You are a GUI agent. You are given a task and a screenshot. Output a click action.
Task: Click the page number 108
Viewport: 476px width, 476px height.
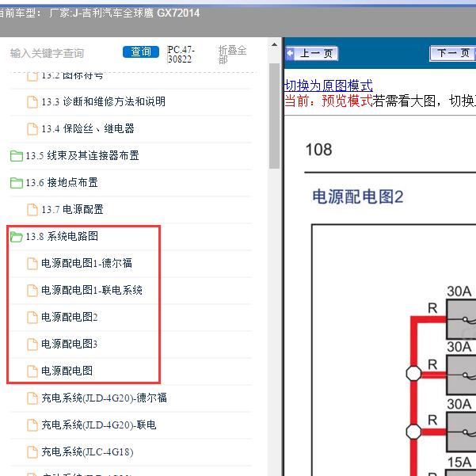coord(318,150)
